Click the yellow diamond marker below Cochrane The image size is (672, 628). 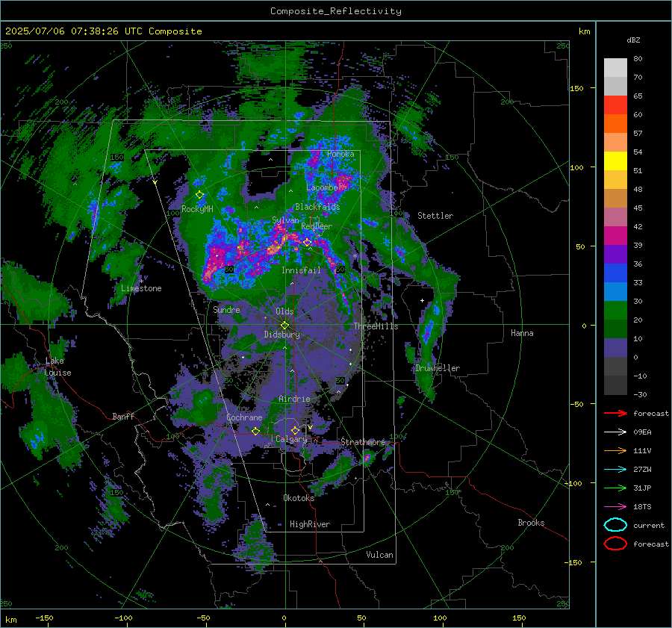tap(255, 431)
